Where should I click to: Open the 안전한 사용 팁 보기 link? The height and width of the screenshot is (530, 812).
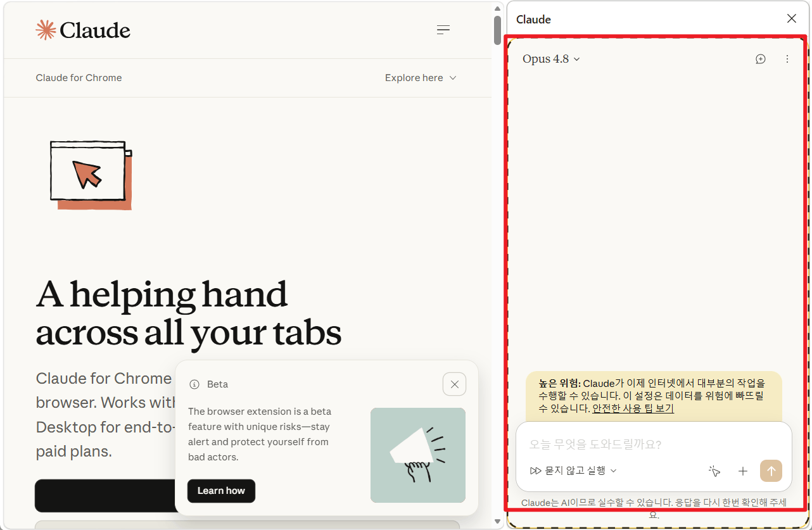click(633, 408)
